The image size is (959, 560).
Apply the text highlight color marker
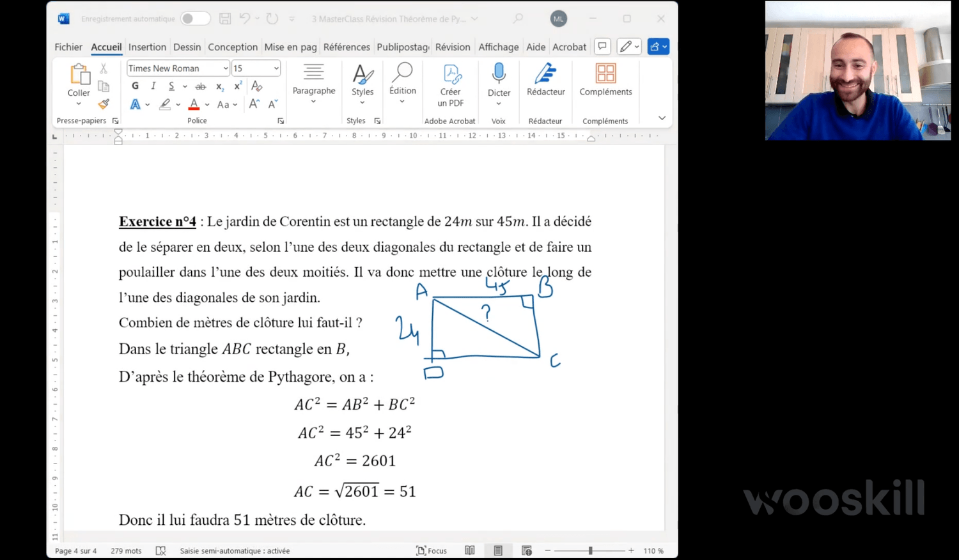coord(165,104)
